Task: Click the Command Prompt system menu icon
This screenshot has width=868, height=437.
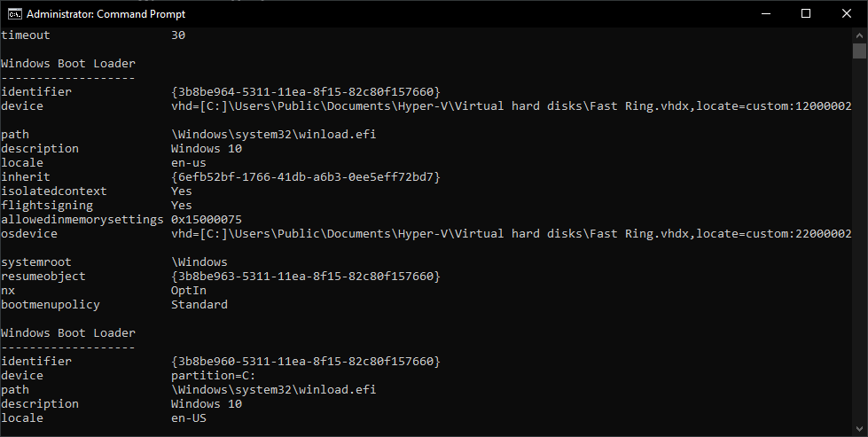Action: (x=15, y=14)
